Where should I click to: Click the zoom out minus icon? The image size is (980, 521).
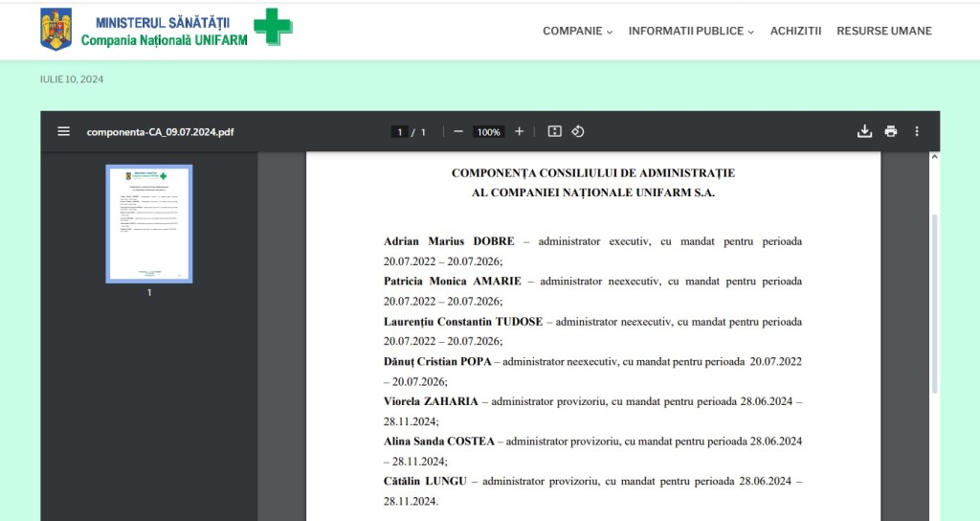coord(458,131)
